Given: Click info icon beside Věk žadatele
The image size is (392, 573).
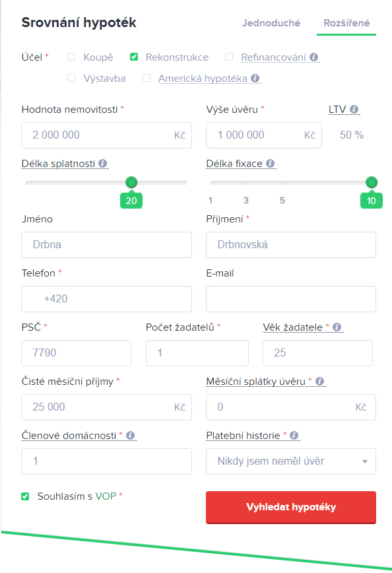Looking at the screenshot, I should point(337,327).
